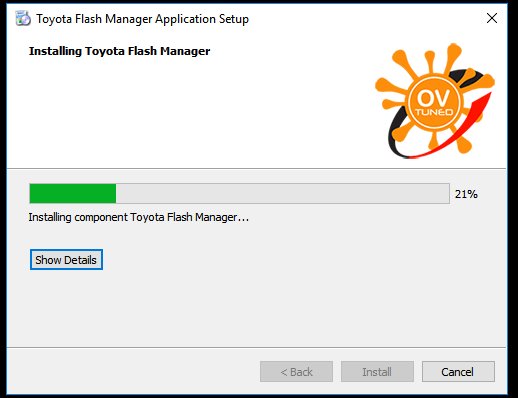Click the greyed-out Install button

(377, 372)
